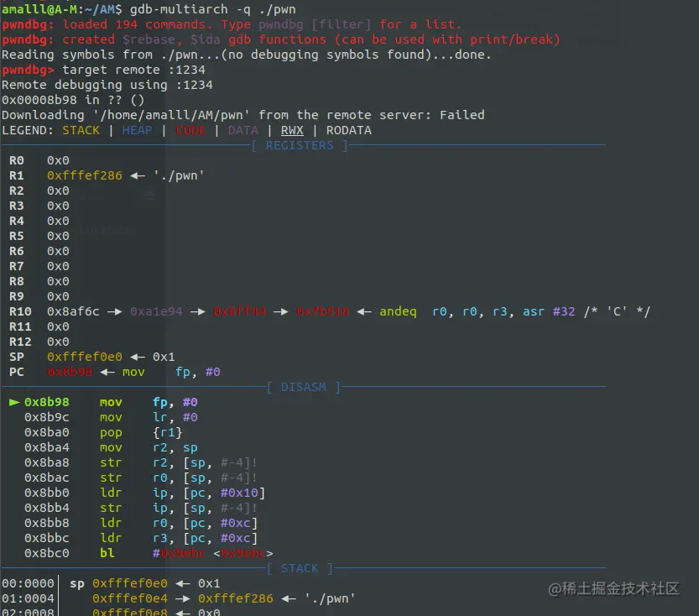Click address 0xa1e94 in R10 chain

click(156, 311)
